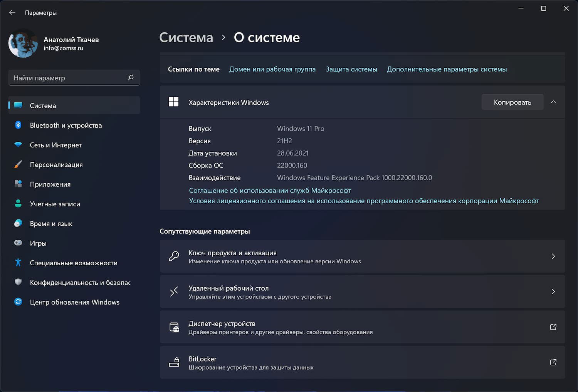Open Персонализация settings
This screenshot has height=392, width=578.
click(56, 164)
